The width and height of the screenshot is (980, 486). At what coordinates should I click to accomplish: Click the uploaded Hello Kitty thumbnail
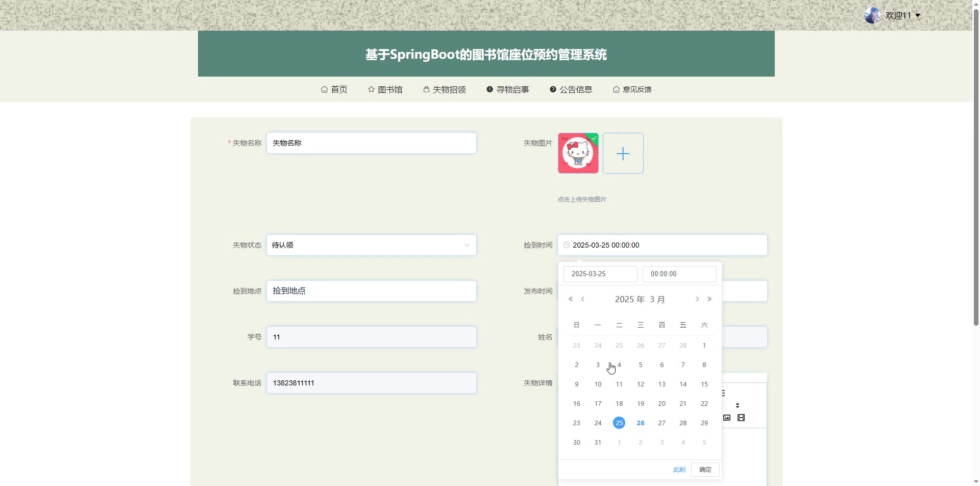578,154
